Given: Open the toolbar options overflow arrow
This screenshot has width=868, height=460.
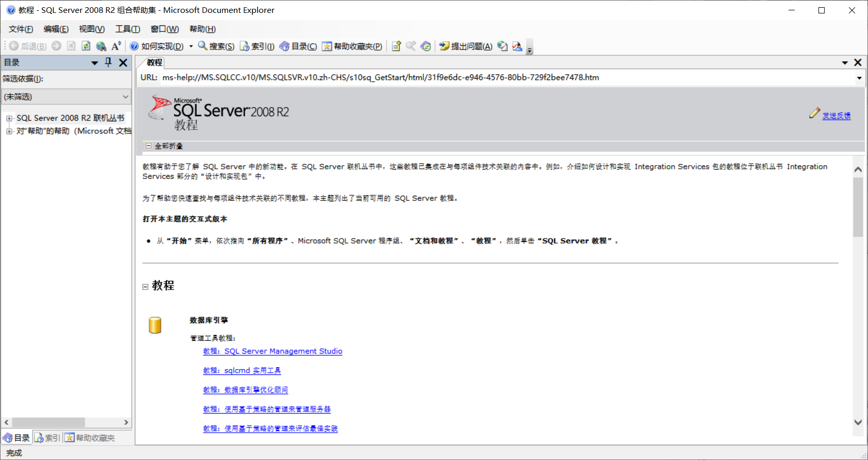Looking at the screenshot, I should pyautogui.click(x=529, y=48).
